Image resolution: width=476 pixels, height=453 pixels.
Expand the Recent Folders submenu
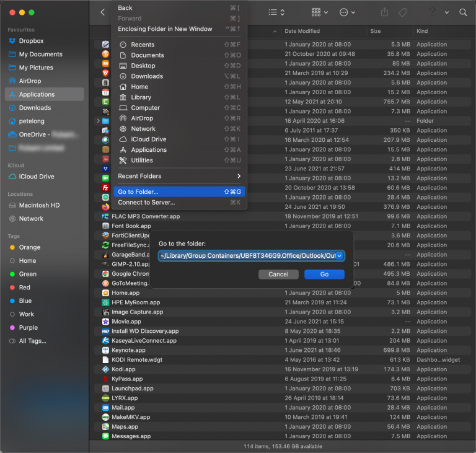tap(179, 176)
